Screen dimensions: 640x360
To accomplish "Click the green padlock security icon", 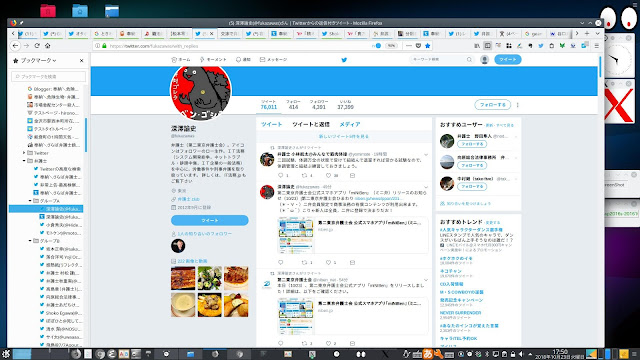I will point(104,46).
